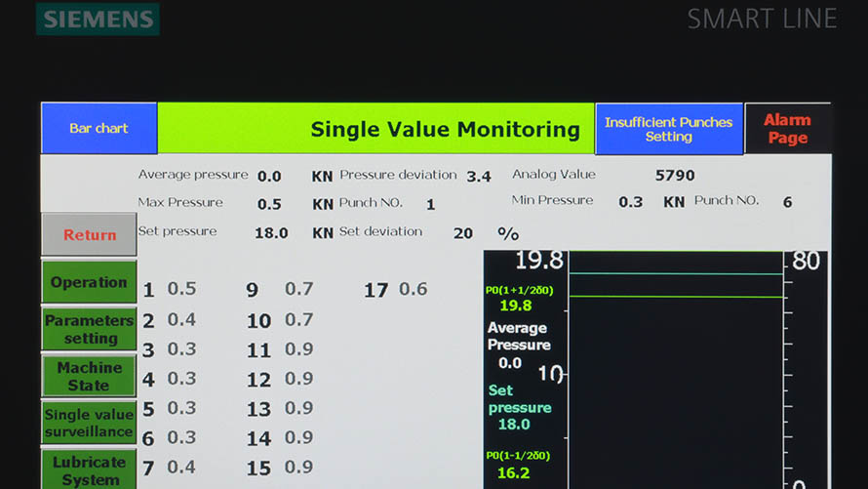Screen dimensions: 868x489
Task: Open Parameters setting page
Action: pyautogui.click(x=89, y=329)
